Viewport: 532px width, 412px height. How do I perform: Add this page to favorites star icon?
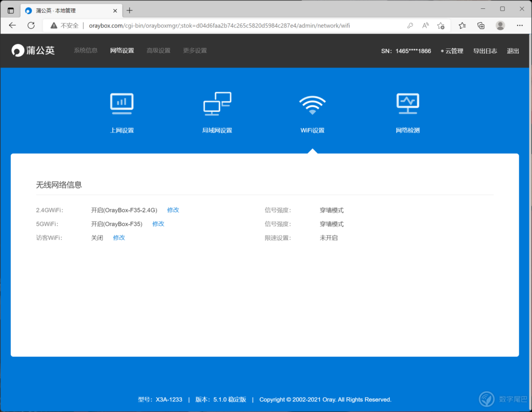pyautogui.click(x=441, y=26)
